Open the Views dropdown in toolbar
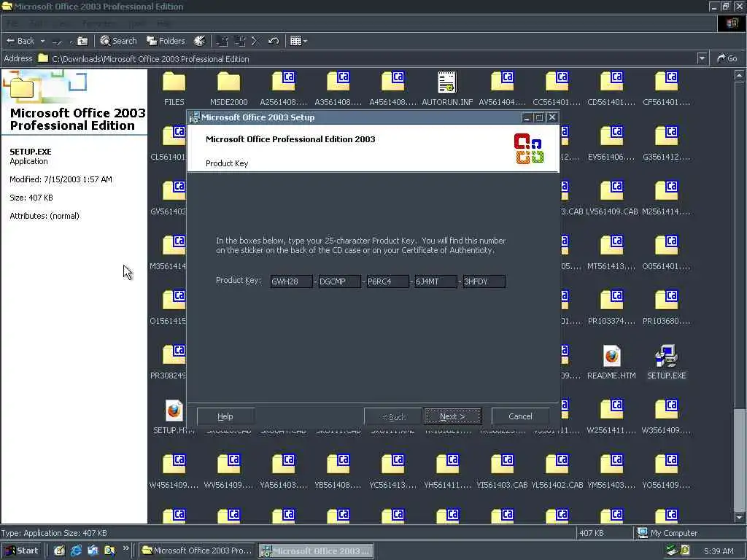The height and width of the screenshot is (560, 747). pyautogui.click(x=298, y=41)
